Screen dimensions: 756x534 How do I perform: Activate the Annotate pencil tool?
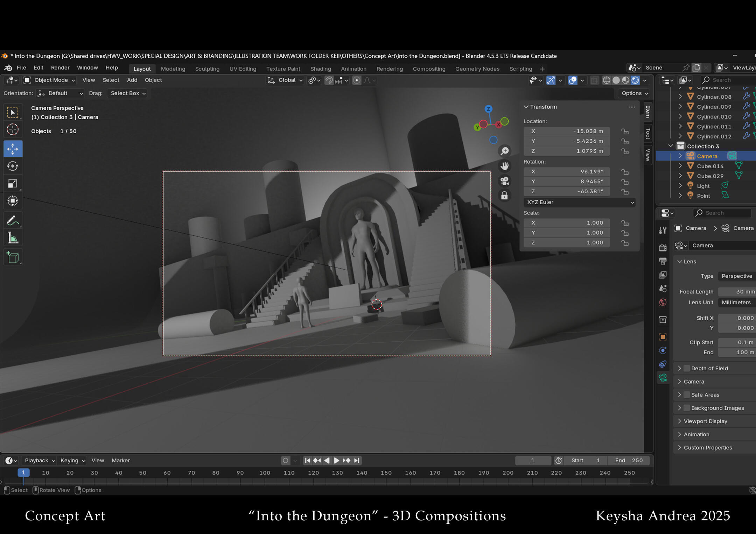tap(13, 221)
